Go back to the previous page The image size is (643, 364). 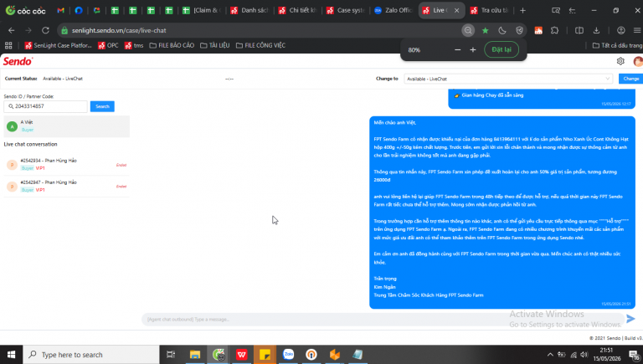(12, 30)
